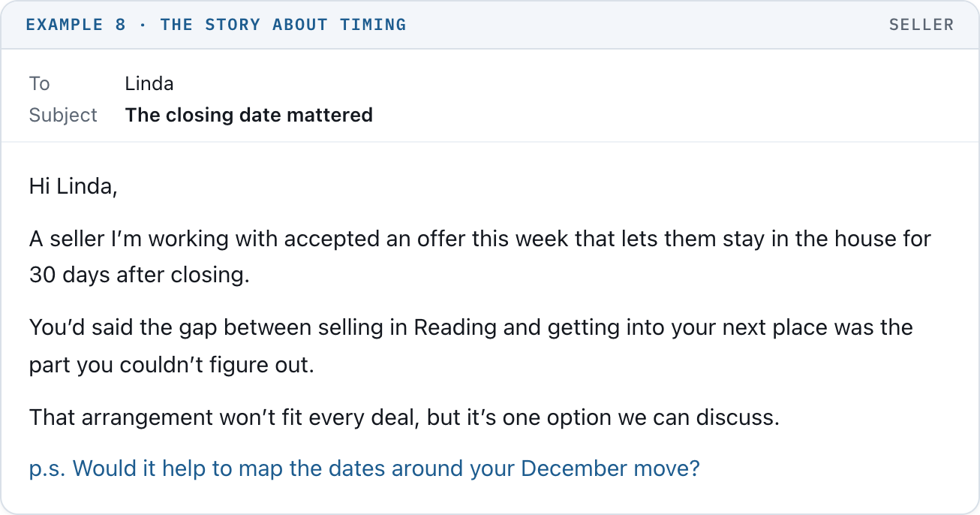Click sentence starting 'That arrangement won't fit'
This screenshot has width=980, height=515.
tap(404, 417)
